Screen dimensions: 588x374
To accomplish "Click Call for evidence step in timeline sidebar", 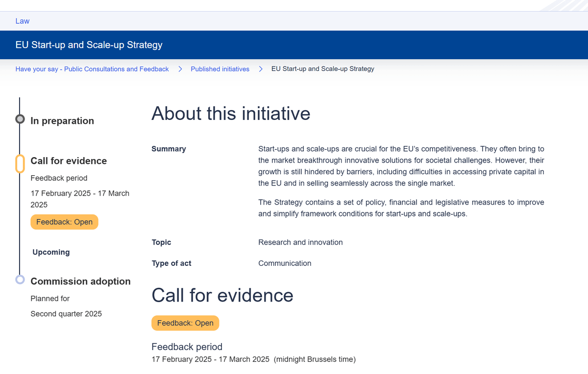I will pos(69,161).
